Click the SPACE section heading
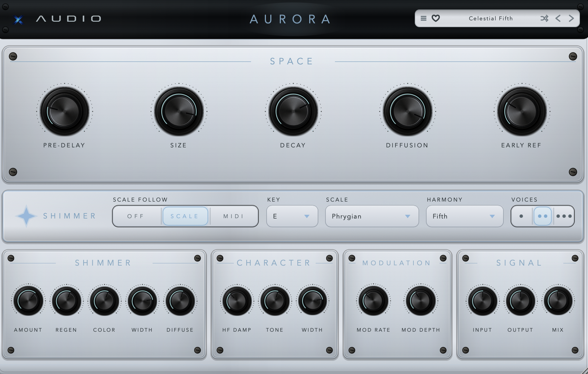The image size is (588, 374). coord(292,61)
